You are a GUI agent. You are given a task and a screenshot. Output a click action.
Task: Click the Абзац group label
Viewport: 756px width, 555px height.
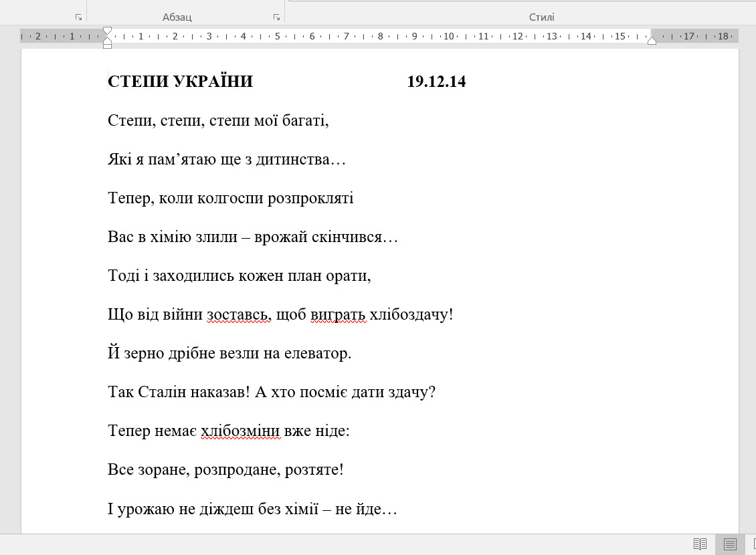coord(177,17)
